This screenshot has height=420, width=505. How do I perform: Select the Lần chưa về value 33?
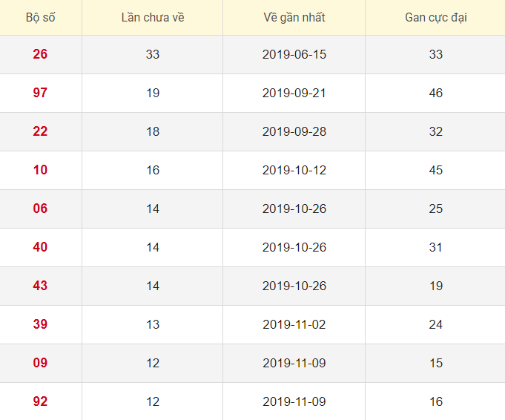153,54
